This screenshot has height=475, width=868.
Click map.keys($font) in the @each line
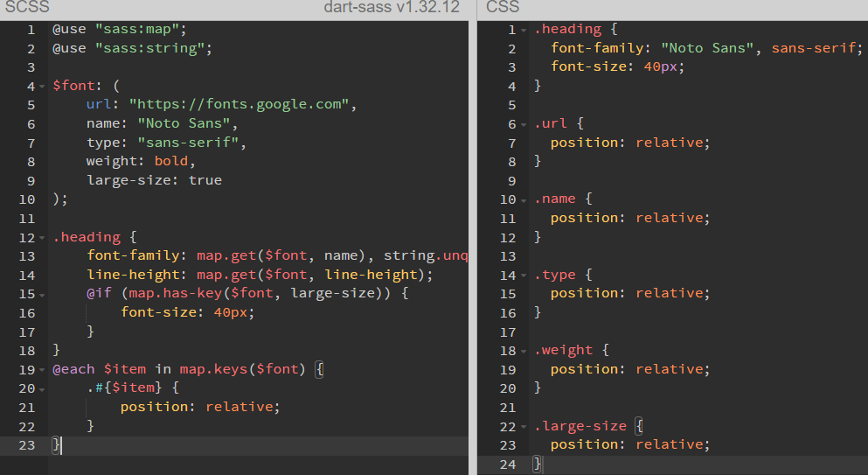coord(242,369)
